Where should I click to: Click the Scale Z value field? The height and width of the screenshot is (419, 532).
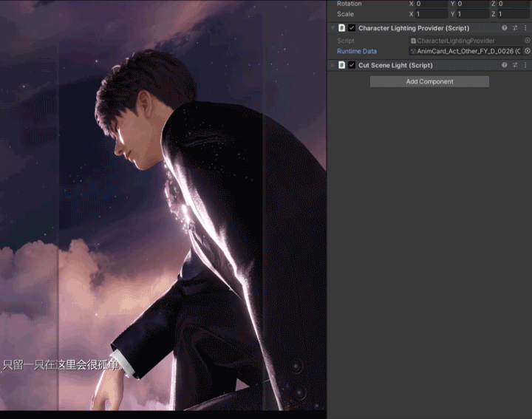point(514,14)
